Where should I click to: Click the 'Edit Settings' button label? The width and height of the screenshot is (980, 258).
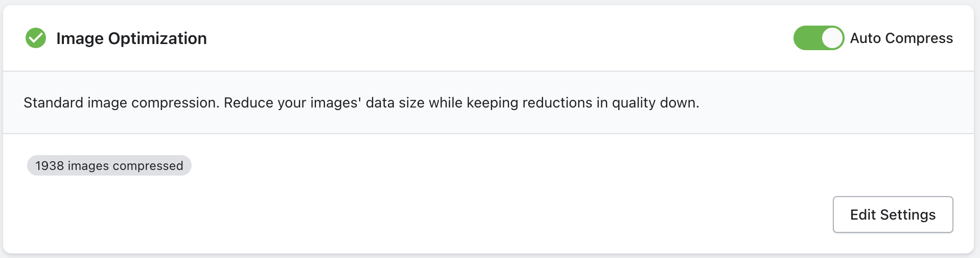point(893,214)
